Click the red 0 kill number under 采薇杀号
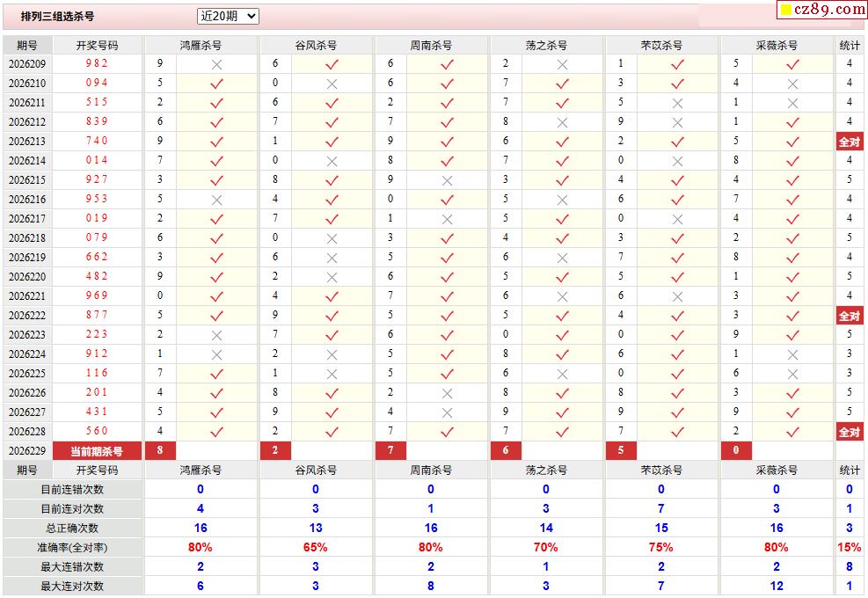Image resolution: width=868 pixels, height=598 pixels. tap(736, 451)
